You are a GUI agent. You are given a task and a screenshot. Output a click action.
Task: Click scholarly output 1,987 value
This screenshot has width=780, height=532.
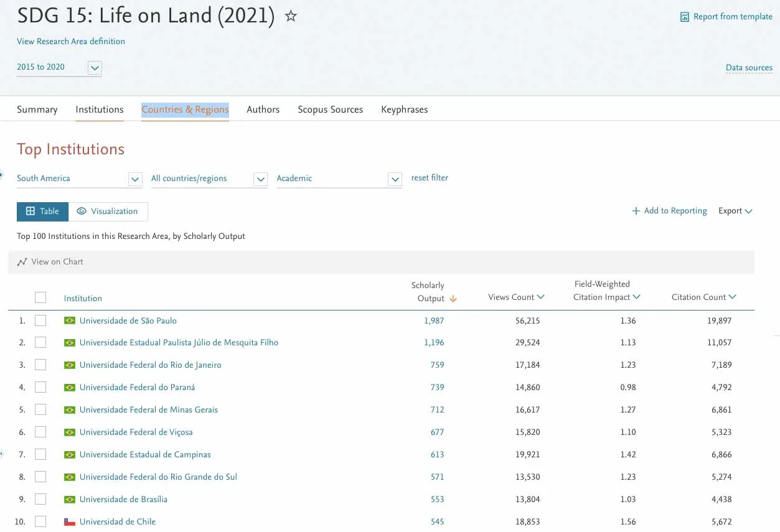click(434, 320)
